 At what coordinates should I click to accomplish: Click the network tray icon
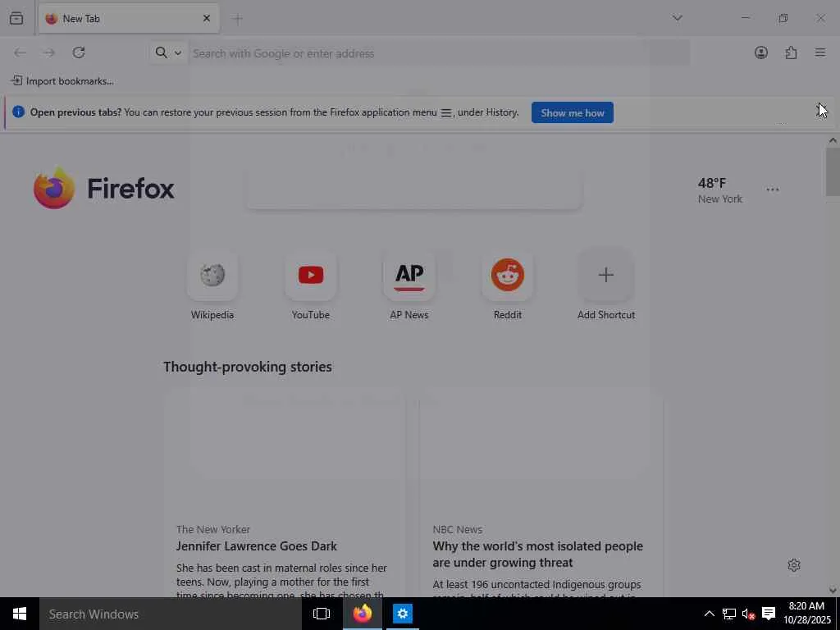point(728,614)
